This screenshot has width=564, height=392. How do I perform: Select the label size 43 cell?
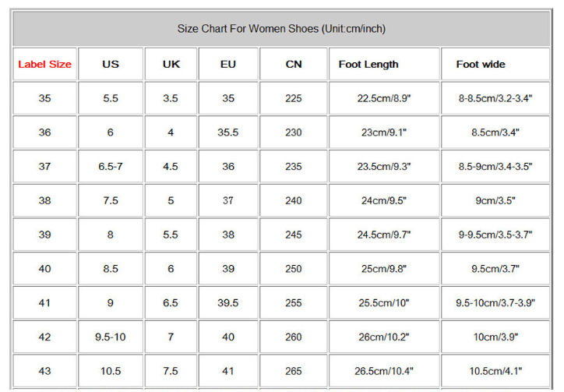[44, 372]
